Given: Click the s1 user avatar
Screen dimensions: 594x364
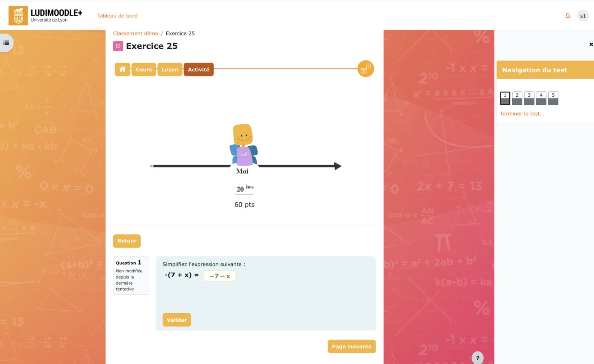Looking at the screenshot, I should click(x=583, y=15).
